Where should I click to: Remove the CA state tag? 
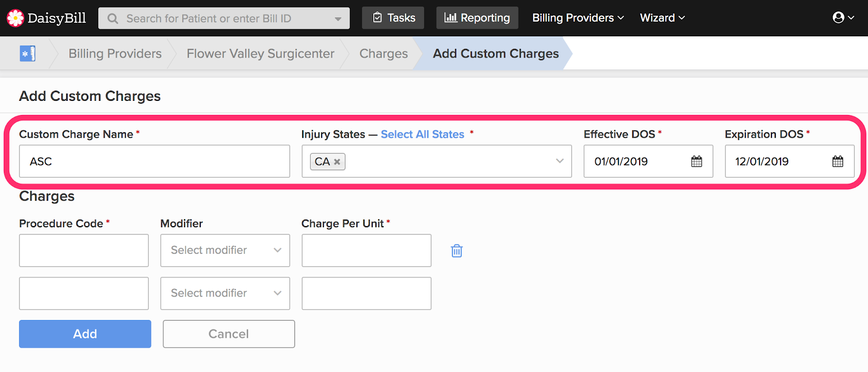tap(337, 162)
